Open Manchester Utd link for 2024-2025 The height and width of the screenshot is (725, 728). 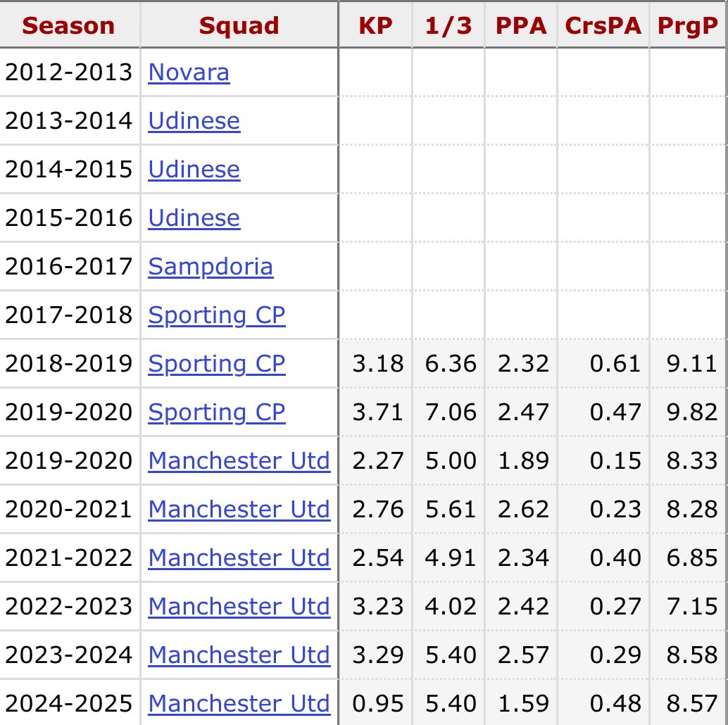click(x=239, y=703)
